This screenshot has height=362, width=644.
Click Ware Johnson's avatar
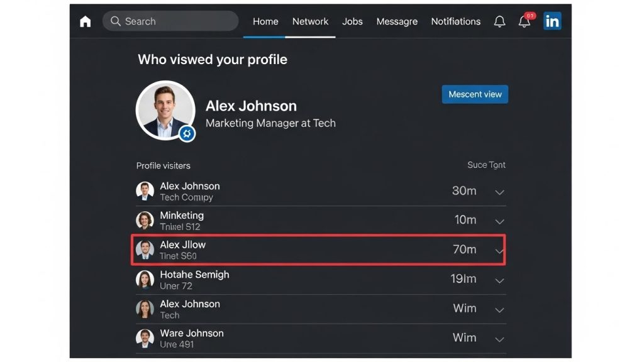pyautogui.click(x=145, y=338)
